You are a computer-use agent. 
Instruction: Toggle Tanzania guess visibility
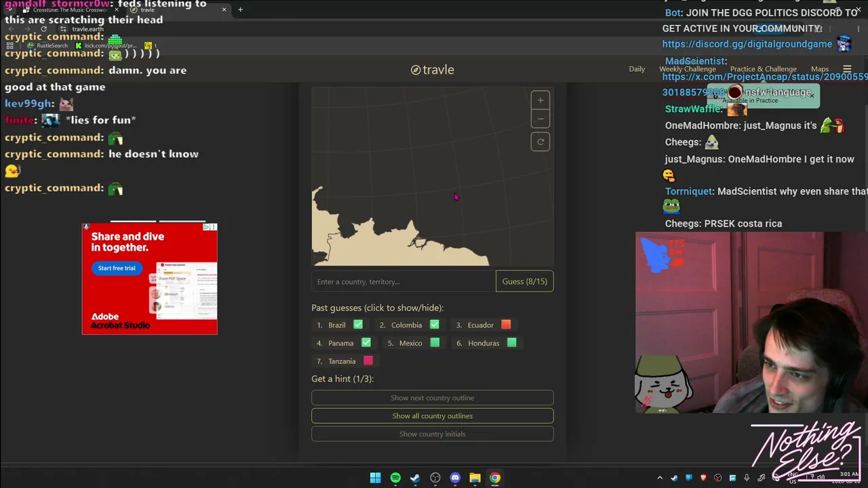pos(344,361)
